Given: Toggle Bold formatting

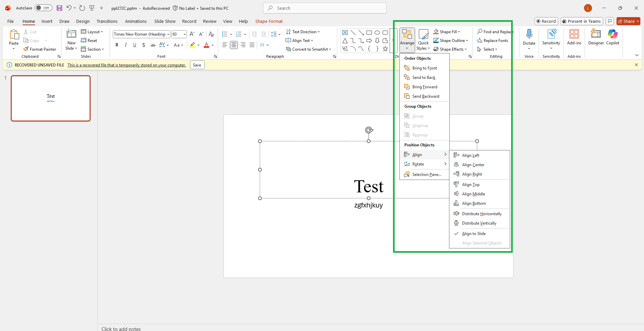Looking at the screenshot, I should click(117, 45).
